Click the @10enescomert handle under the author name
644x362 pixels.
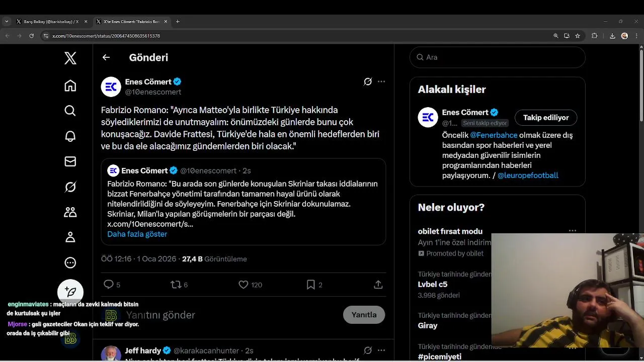coord(153,92)
